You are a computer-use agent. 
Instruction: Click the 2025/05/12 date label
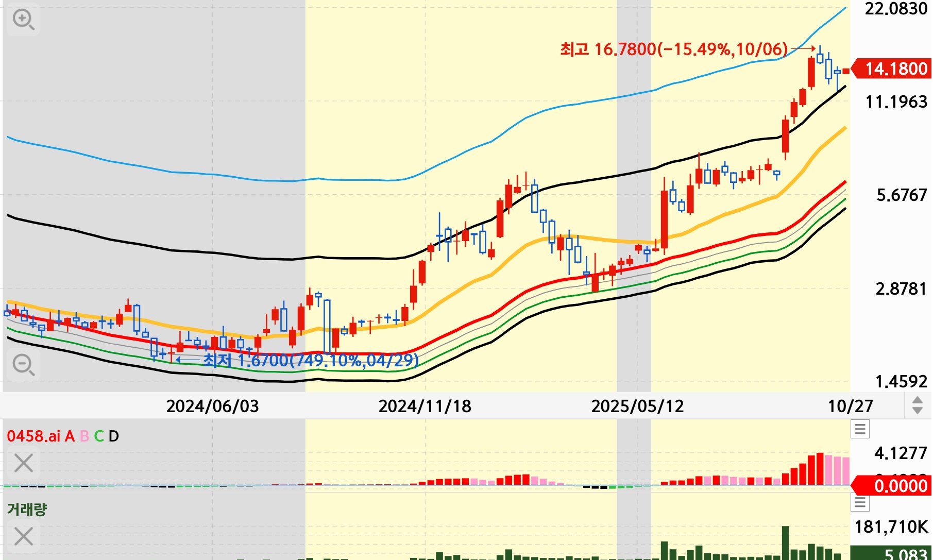pyautogui.click(x=638, y=406)
